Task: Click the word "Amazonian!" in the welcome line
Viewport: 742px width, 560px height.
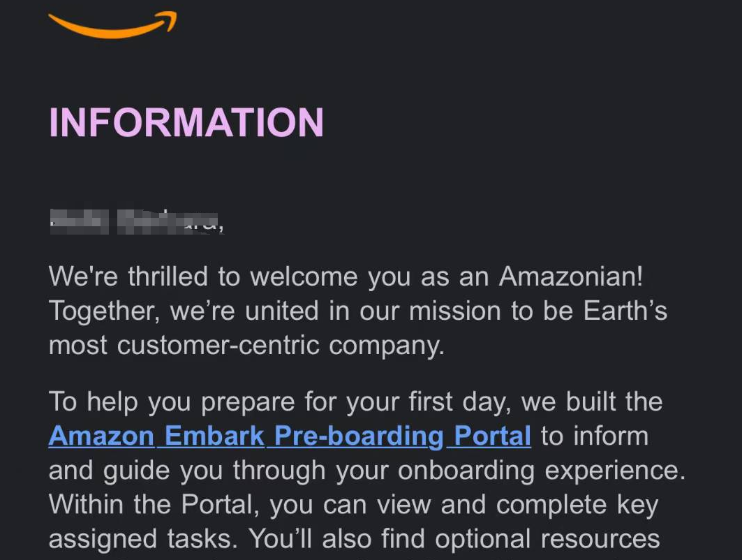Action: pyautogui.click(x=571, y=277)
